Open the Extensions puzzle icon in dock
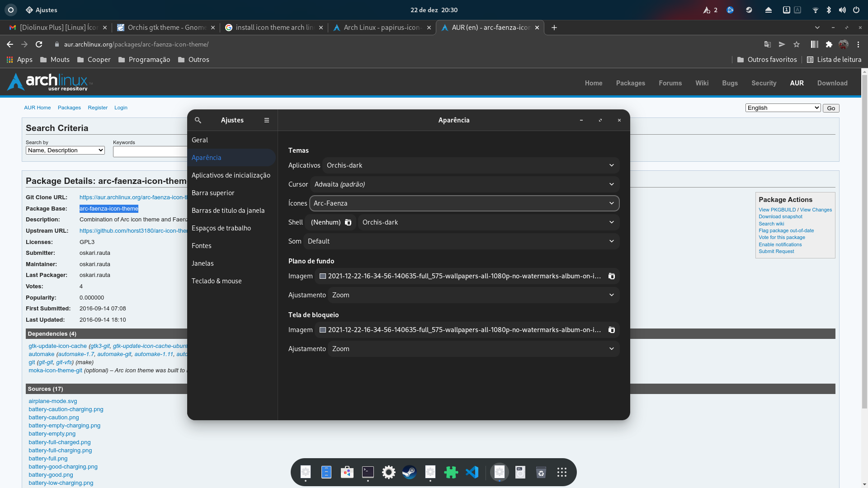 coord(451,472)
